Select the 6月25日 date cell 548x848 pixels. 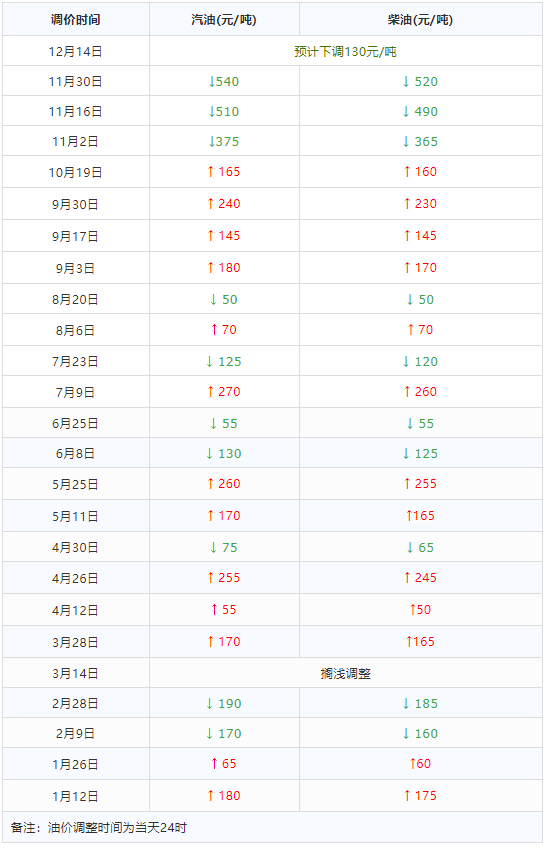click(x=76, y=424)
